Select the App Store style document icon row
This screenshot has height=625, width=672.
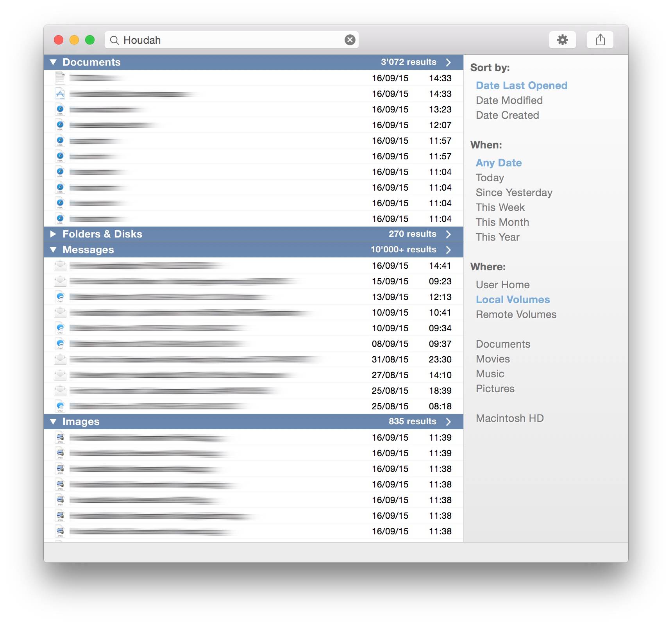tap(60, 94)
